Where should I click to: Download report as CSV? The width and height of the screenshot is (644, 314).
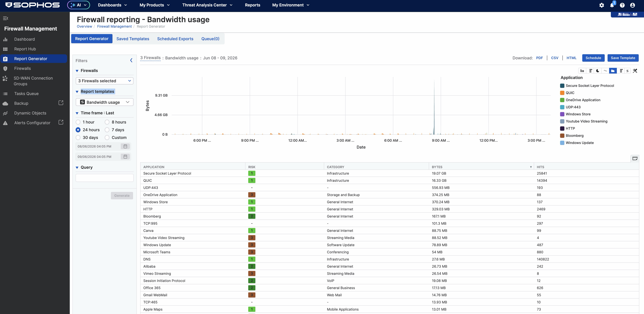[555, 58]
